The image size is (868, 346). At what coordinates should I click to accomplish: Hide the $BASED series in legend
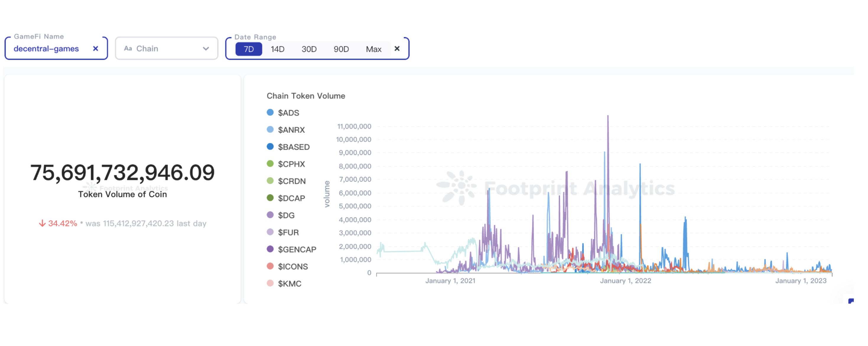tap(270, 147)
